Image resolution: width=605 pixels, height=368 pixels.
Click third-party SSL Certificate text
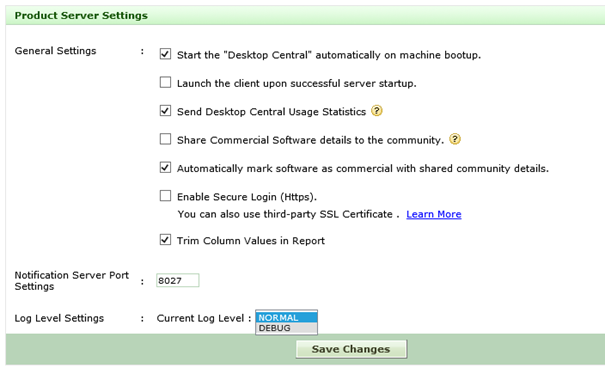click(328, 214)
